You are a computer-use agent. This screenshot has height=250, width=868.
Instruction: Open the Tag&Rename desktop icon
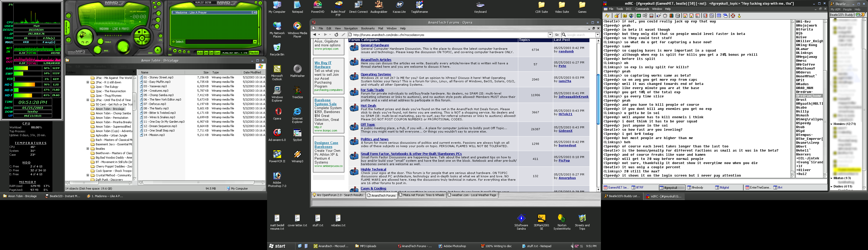(x=419, y=7)
